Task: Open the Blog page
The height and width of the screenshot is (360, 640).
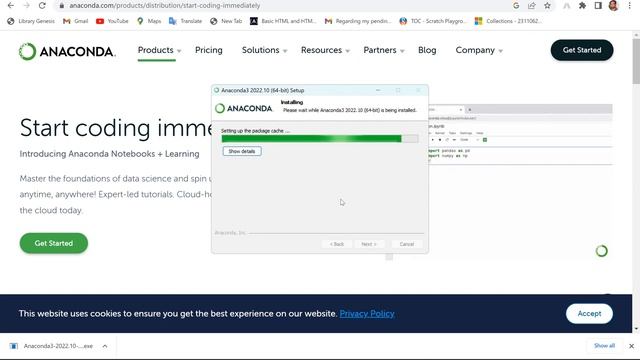Action: point(427,50)
